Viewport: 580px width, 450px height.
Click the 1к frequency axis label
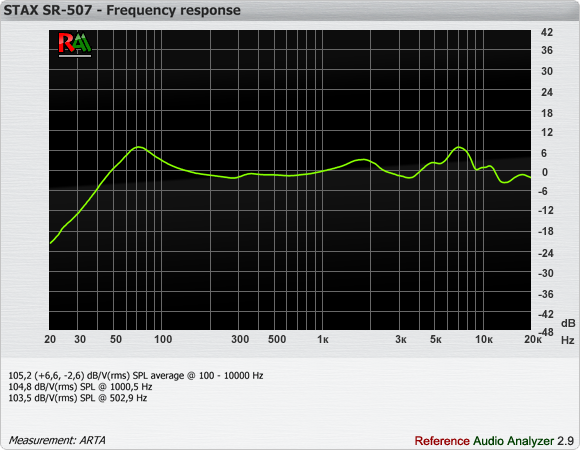point(323,339)
